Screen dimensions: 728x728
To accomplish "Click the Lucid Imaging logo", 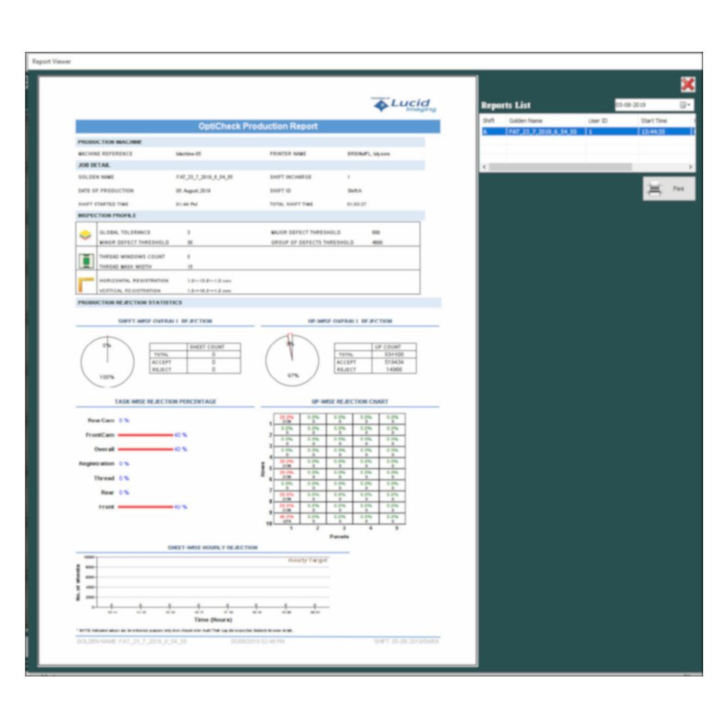I will [405, 105].
